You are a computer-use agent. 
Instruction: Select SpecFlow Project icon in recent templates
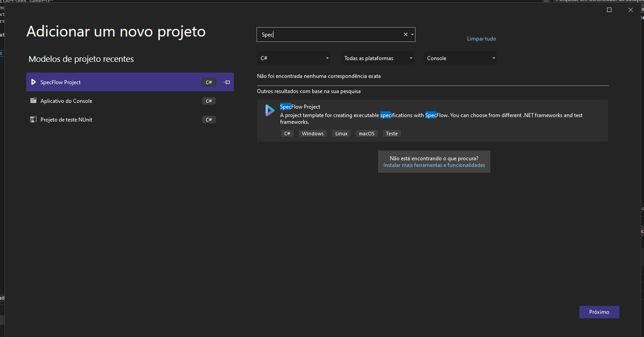coord(33,82)
